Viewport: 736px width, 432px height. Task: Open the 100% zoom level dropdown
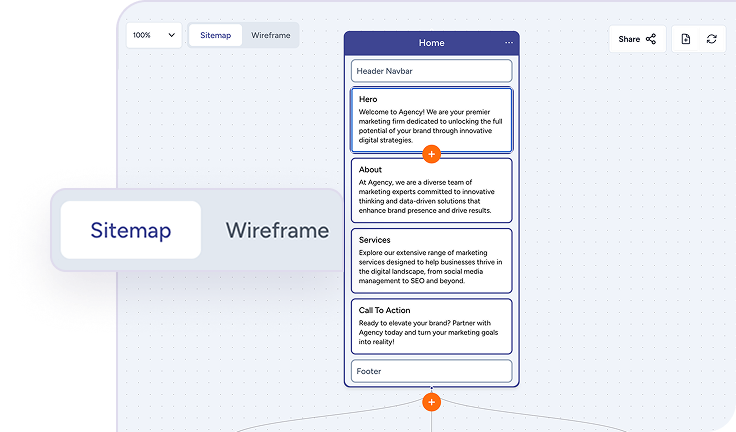coord(153,35)
